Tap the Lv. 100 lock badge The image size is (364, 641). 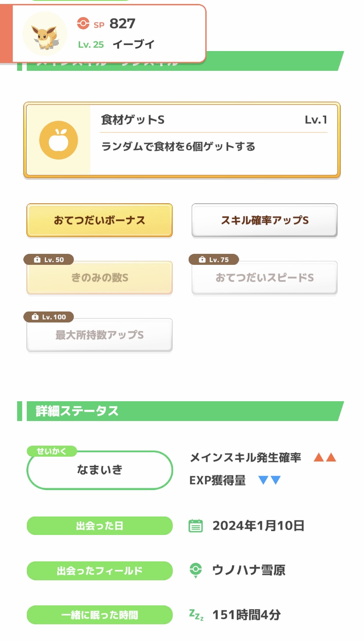coord(49,317)
